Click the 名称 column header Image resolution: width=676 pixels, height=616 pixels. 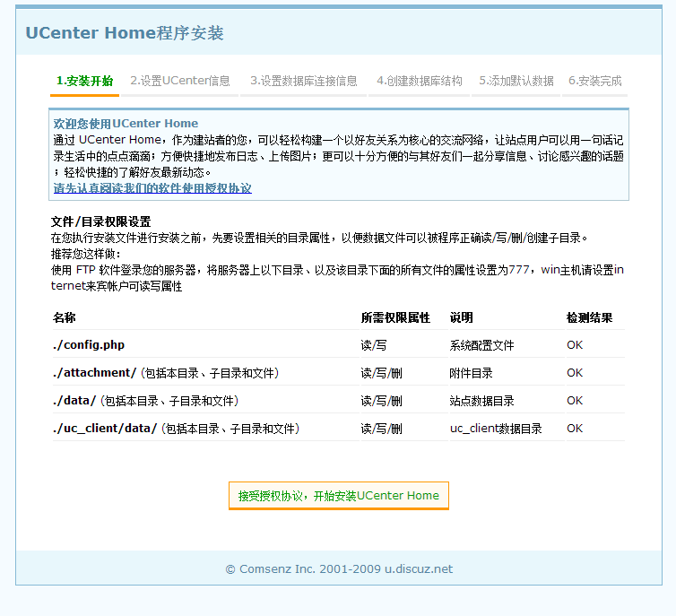tap(65, 317)
